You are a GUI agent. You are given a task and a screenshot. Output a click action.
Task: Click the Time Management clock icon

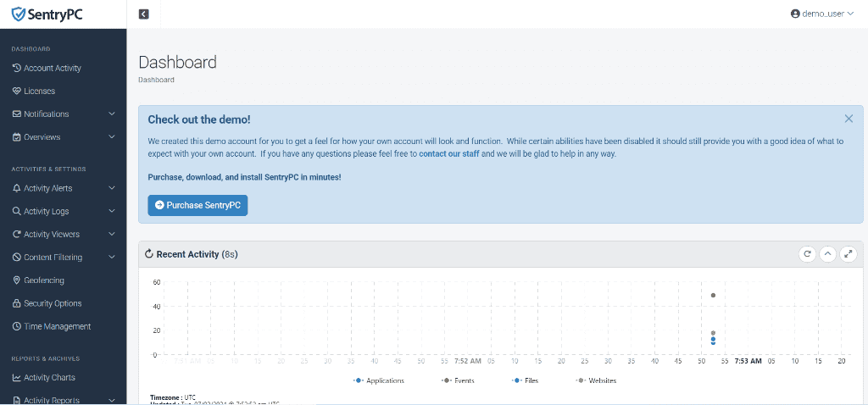(16, 326)
